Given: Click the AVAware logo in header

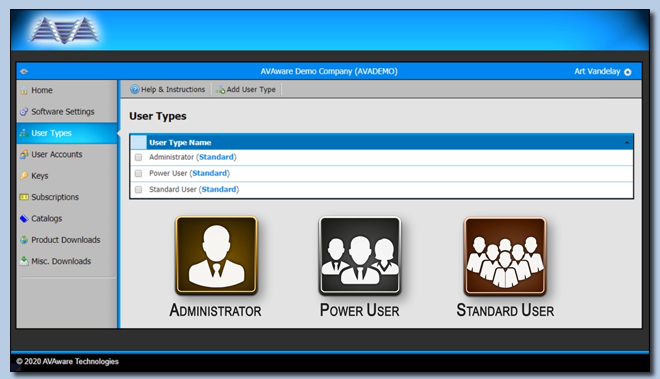Looking at the screenshot, I should (x=64, y=30).
